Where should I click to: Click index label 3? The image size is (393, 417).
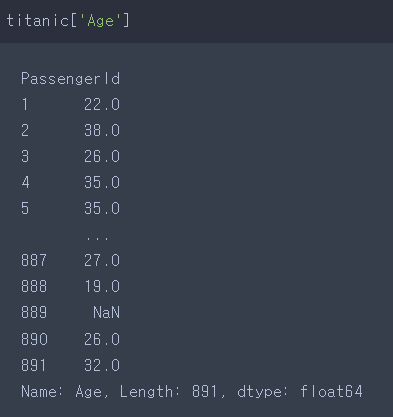[25, 156]
